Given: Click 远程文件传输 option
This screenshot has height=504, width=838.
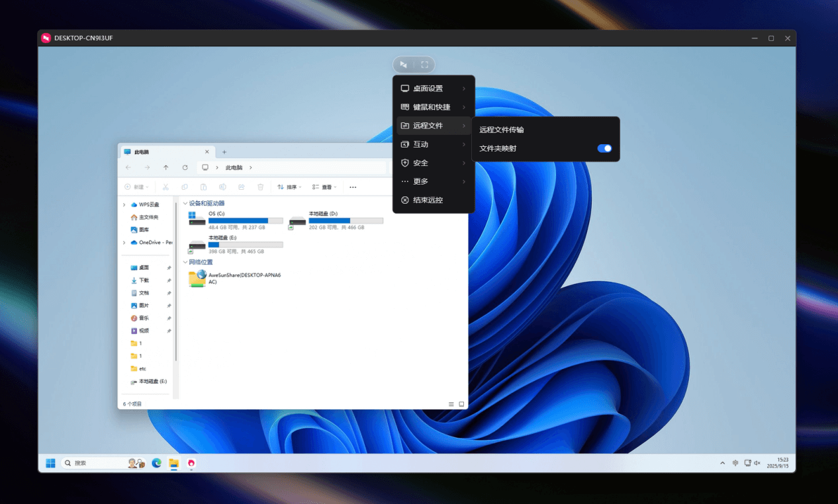Looking at the screenshot, I should tap(502, 130).
